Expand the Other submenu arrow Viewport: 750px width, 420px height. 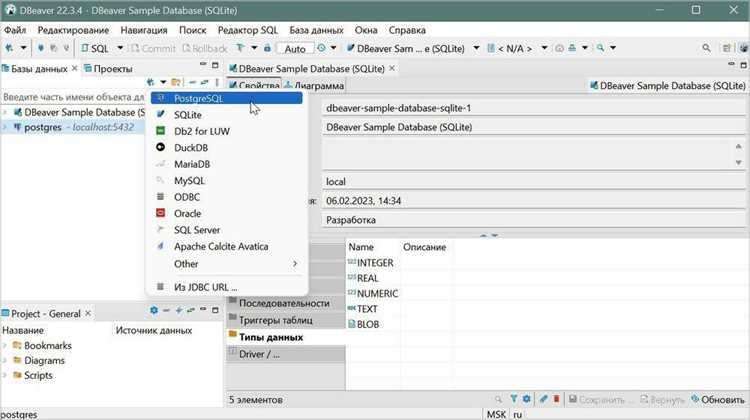[295, 264]
